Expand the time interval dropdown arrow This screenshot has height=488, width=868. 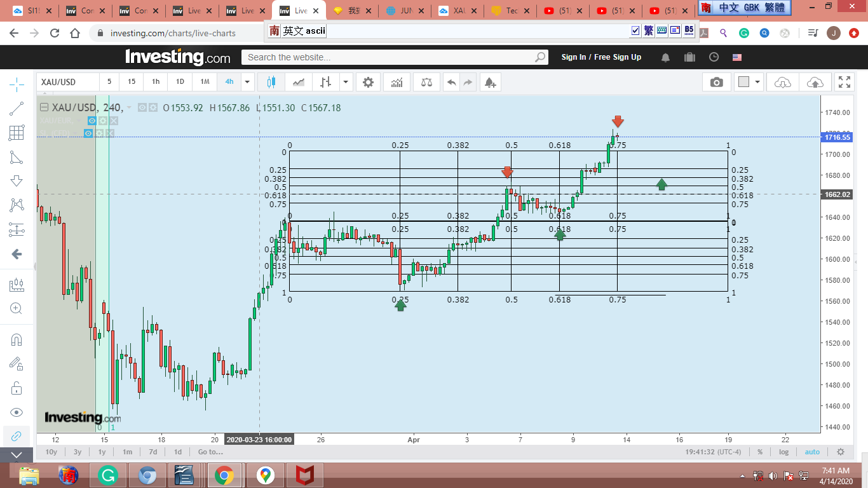[x=247, y=82]
